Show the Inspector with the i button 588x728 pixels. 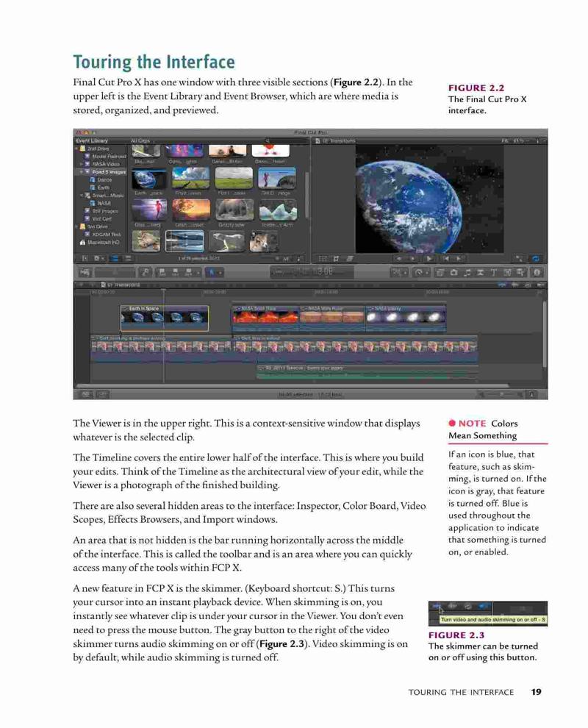point(537,273)
